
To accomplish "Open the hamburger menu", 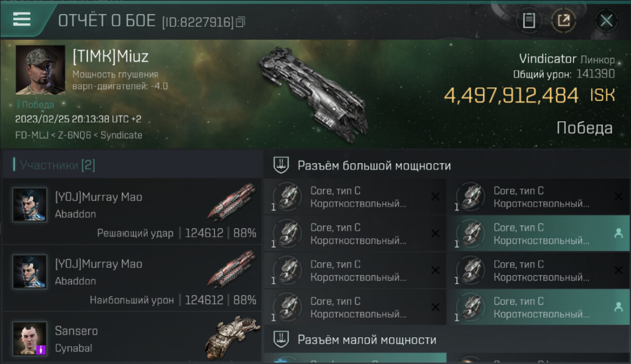I will [x=22, y=19].
